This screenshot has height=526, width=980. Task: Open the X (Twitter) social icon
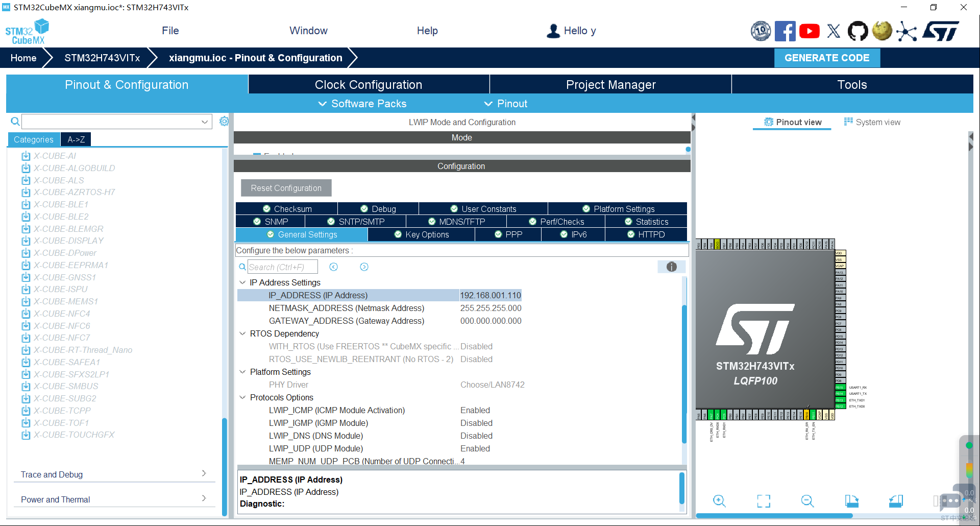[834, 31]
